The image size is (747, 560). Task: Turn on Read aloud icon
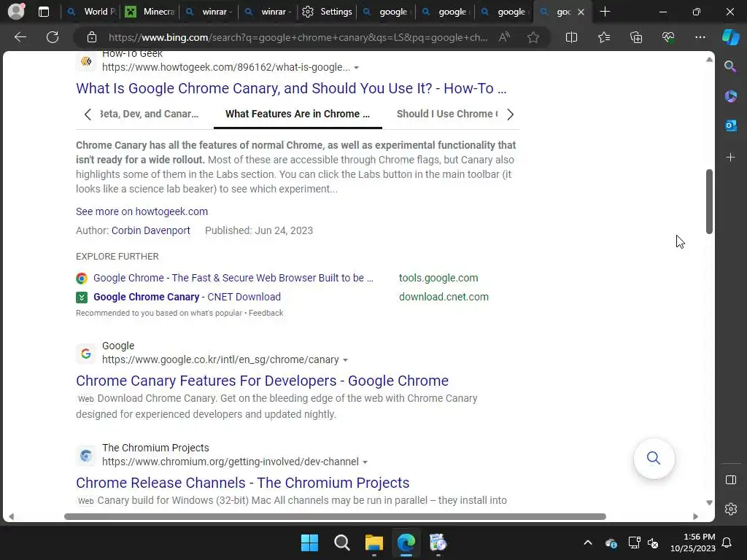504,37
